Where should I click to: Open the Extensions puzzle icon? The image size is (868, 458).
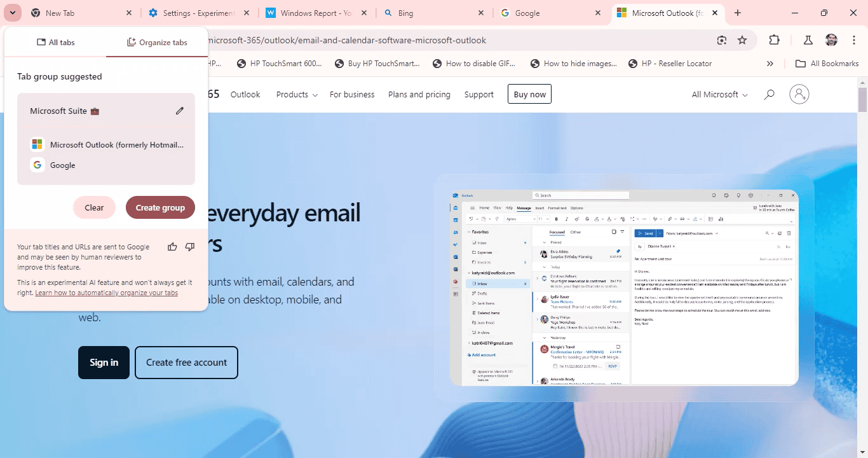click(x=774, y=40)
